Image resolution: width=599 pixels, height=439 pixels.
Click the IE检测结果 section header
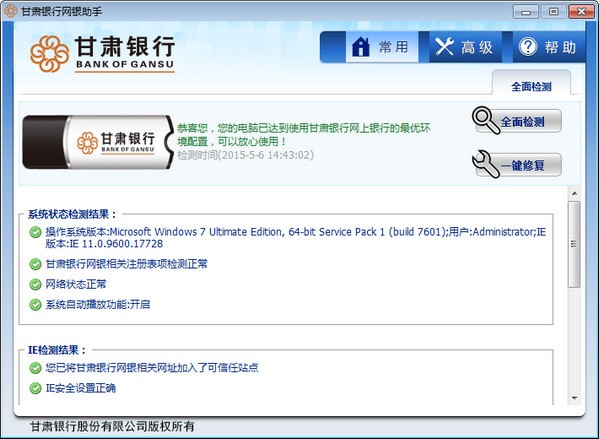pos(57,350)
